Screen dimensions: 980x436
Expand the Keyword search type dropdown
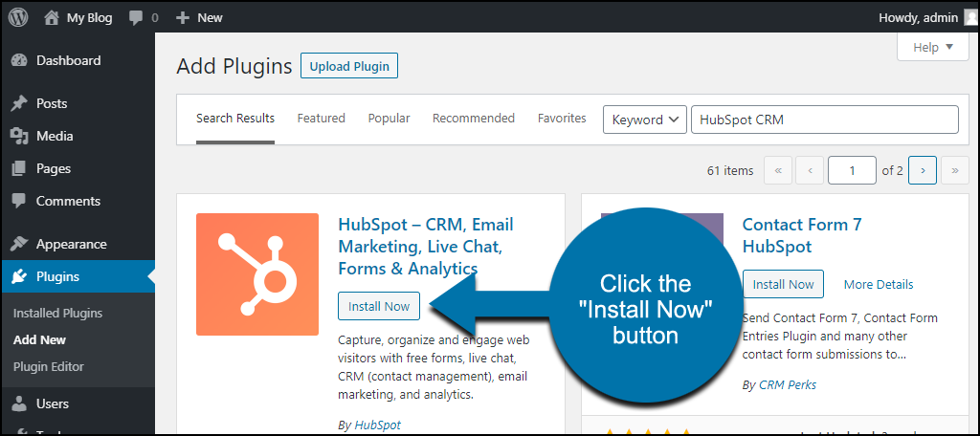(644, 120)
